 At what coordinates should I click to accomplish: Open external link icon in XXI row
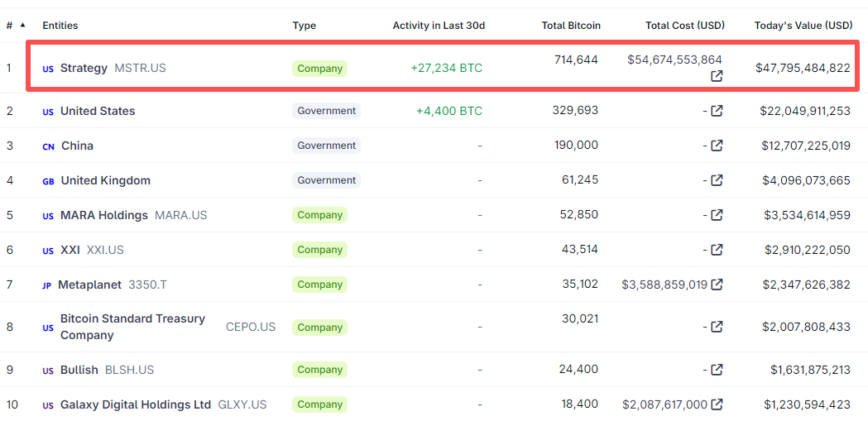tap(717, 250)
